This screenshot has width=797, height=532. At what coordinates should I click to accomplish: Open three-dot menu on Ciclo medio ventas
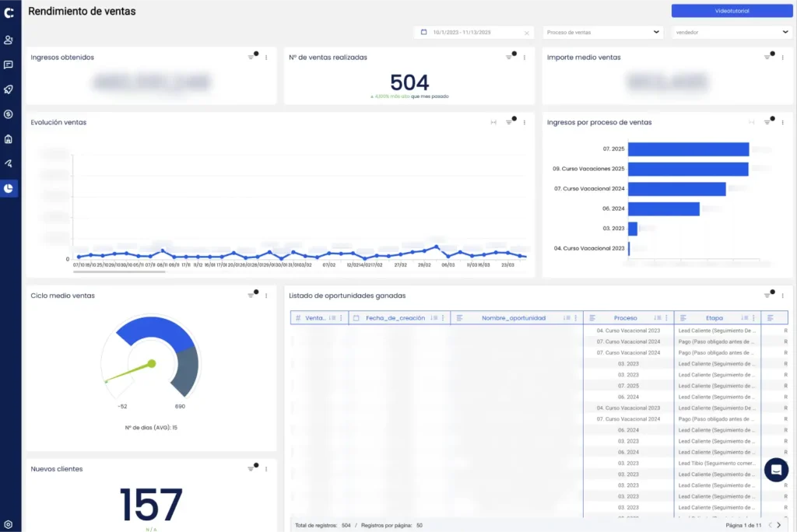(266, 296)
